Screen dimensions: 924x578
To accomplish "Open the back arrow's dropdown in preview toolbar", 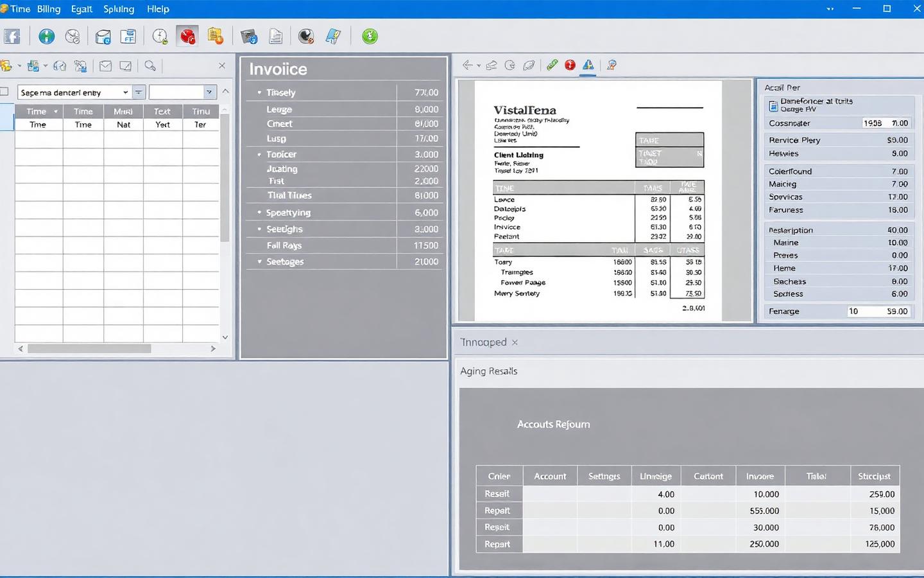I will pos(479,66).
